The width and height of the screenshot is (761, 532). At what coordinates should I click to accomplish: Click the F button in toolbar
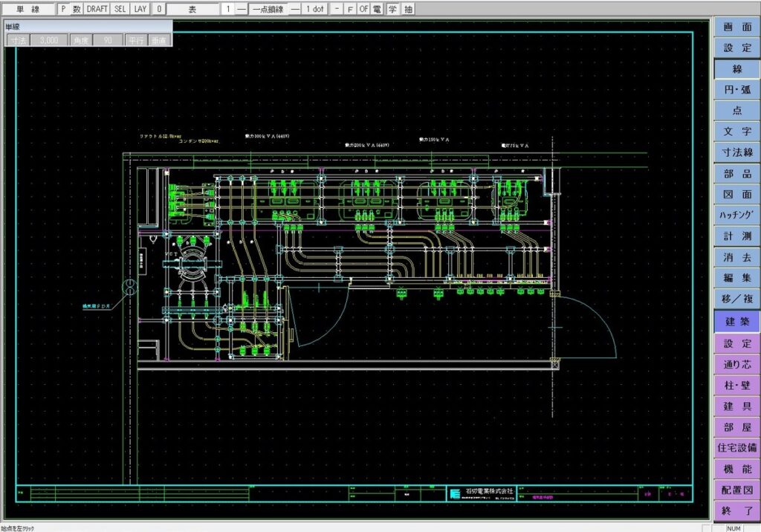point(351,9)
